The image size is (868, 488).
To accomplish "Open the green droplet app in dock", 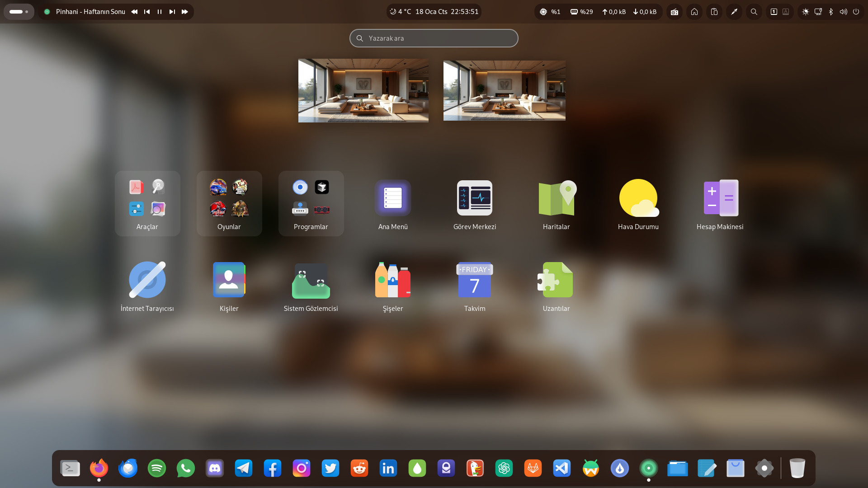I will click(417, 468).
